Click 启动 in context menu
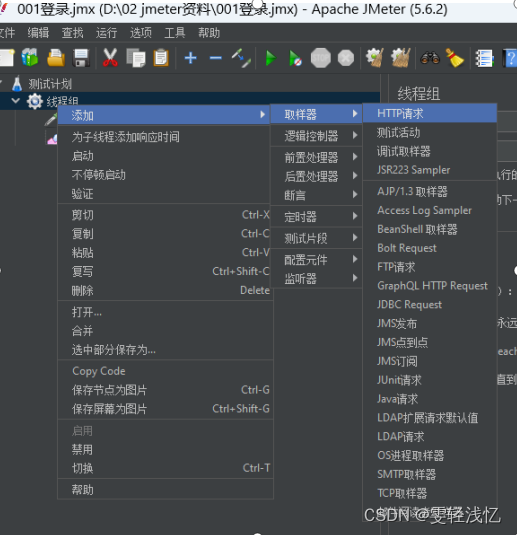The image size is (517, 535). coord(165,156)
